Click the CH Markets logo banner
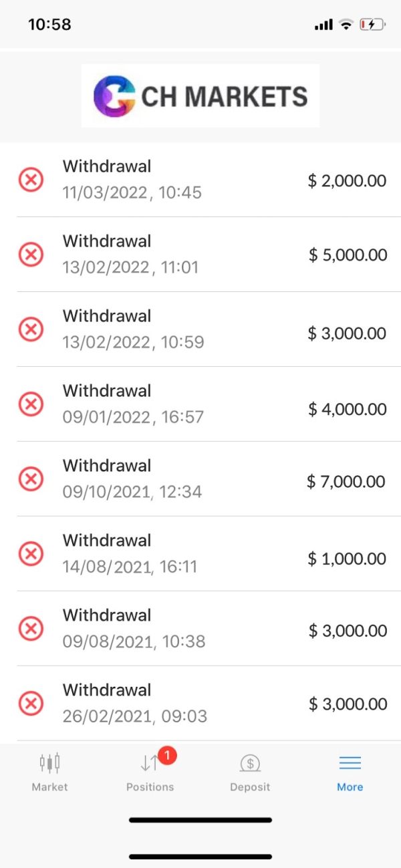 [x=200, y=96]
